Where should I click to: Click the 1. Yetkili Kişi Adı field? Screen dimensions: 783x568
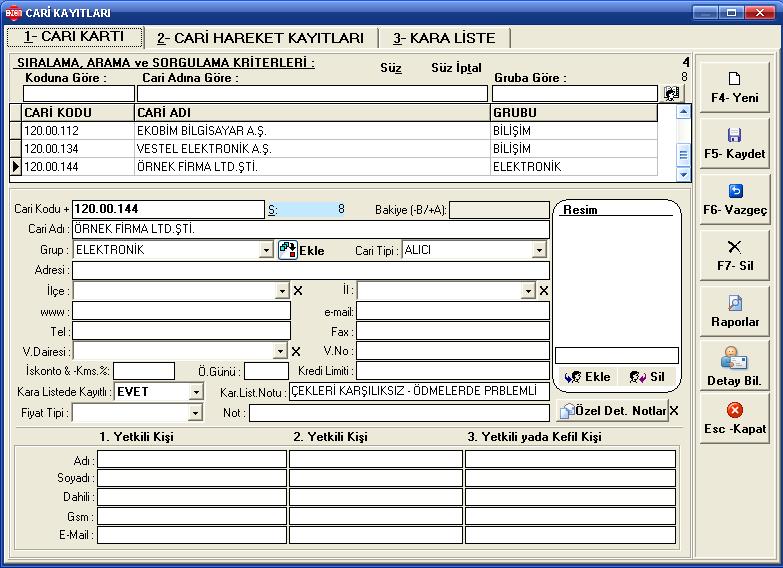192,459
